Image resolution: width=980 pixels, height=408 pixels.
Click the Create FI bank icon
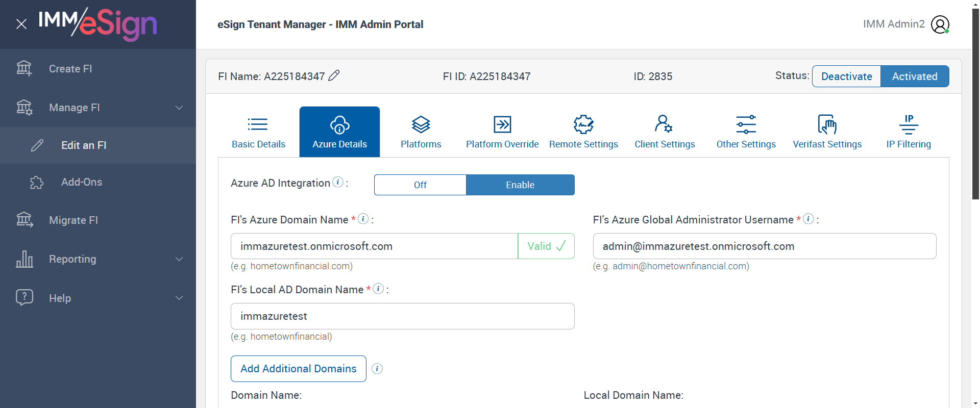(x=24, y=68)
